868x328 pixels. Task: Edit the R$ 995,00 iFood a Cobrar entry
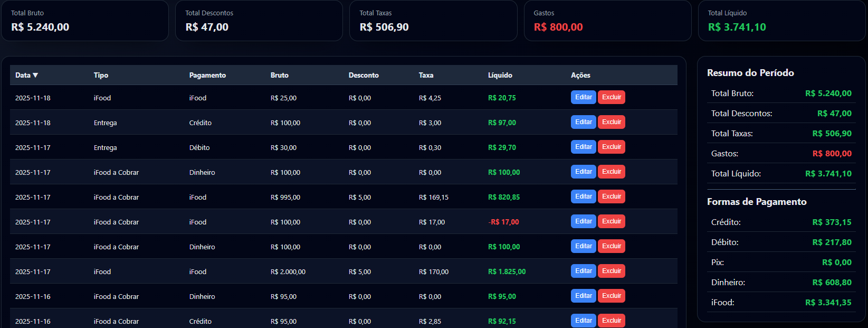(x=583, y=196)
